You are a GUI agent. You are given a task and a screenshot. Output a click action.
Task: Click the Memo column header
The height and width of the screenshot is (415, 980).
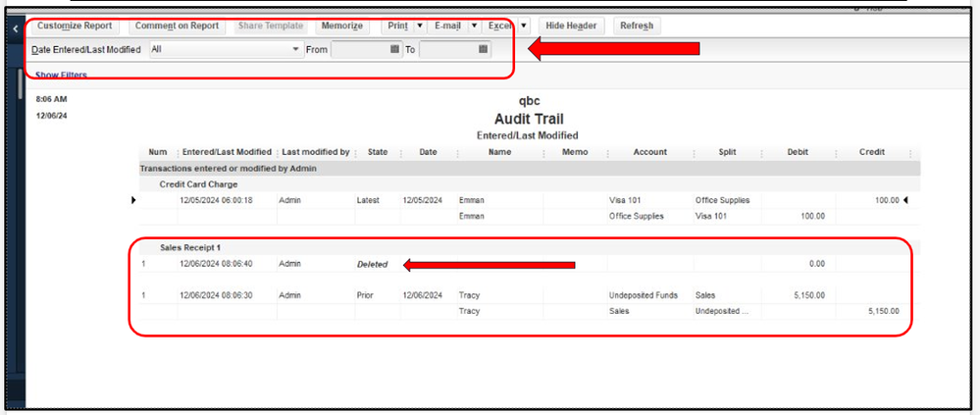[x=575, y=152]
